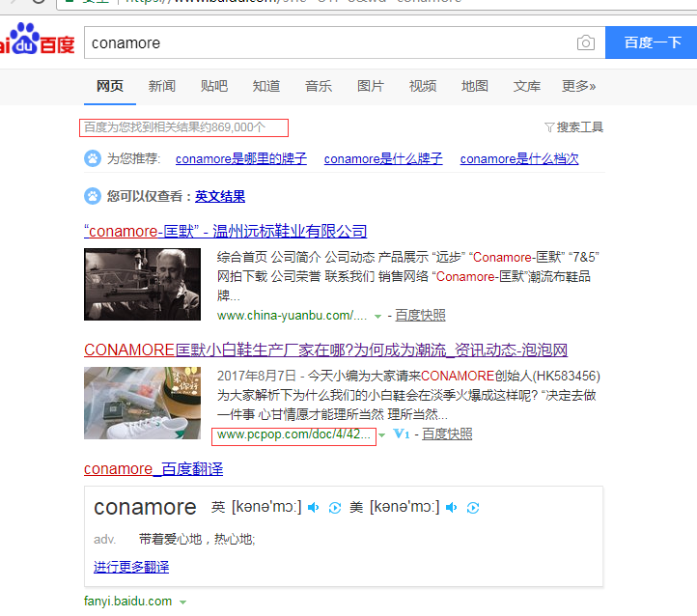Image resolution: width=697 pixels, height=616 pixels.
Task: Select the 网页 tab
Action: coord(110,86)
